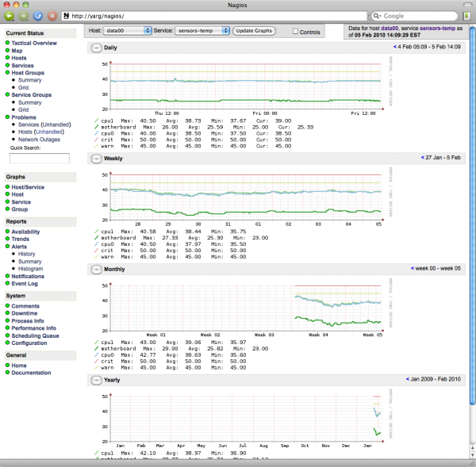Click the browser back arrow button
Image resolution: width=476 pixels, height=467 pixels.
(x=9, y=15)
